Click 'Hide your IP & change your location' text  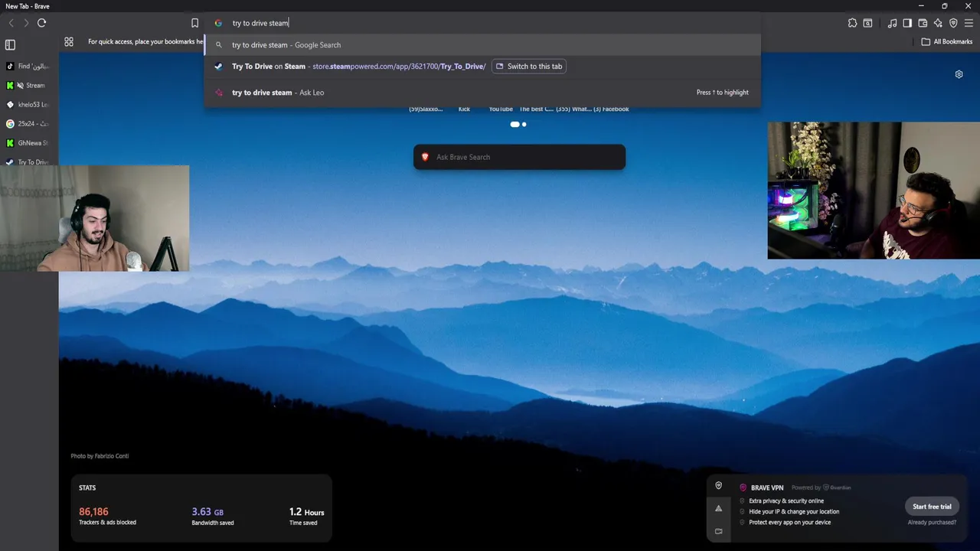point(794,512)
